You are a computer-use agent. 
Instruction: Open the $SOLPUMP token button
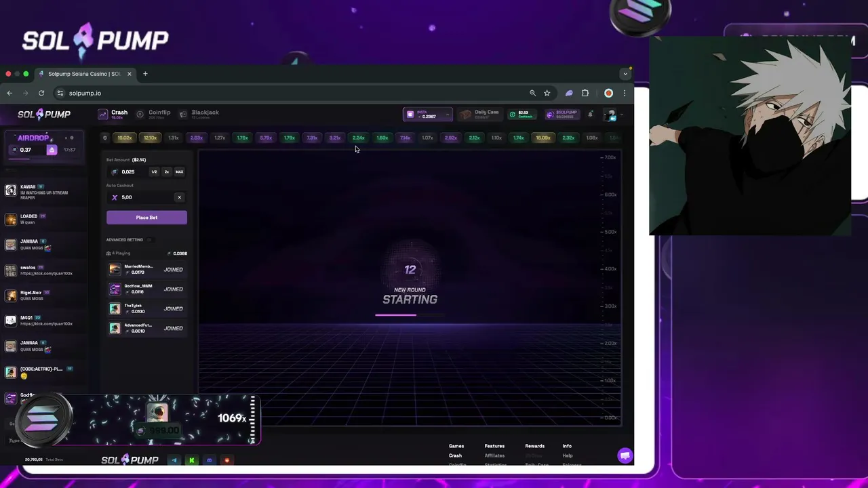pyautogui.click(x=562, y=115)
